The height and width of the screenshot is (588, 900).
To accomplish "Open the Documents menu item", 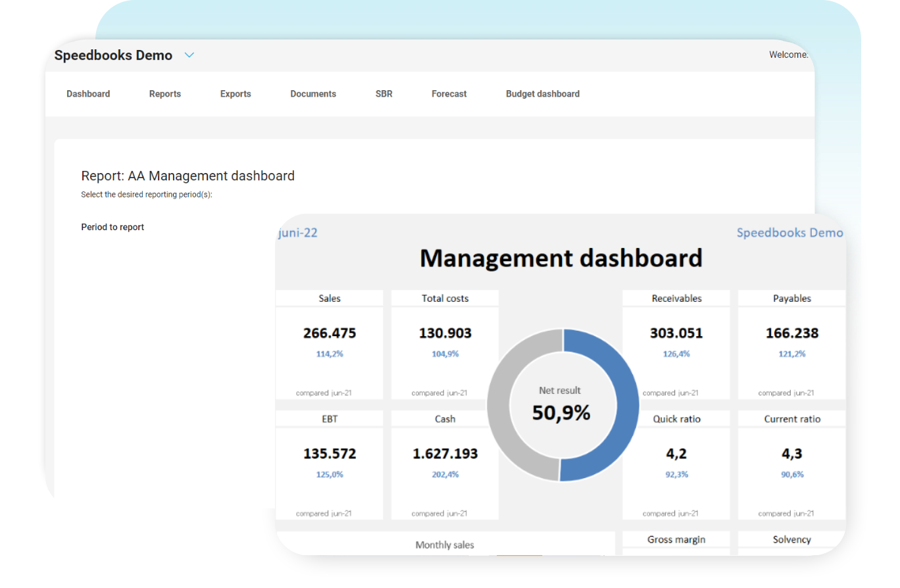I will (x=313, y=94).
